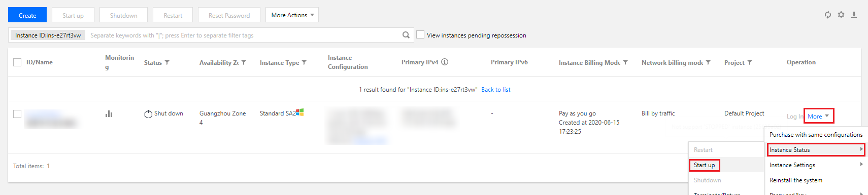Click the blue Create button
The height and width of the screenshot is (195, 868).
pyautogui.click(x=27, y=15)
